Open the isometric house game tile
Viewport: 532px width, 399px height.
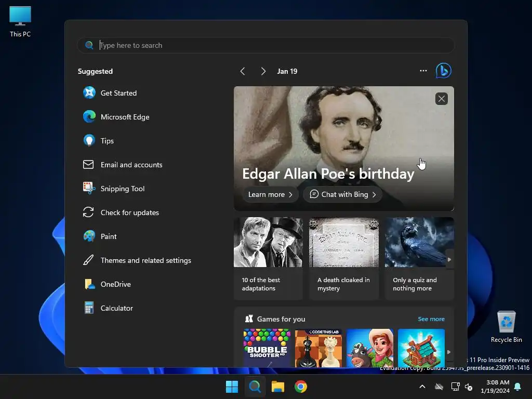(421, 348)
